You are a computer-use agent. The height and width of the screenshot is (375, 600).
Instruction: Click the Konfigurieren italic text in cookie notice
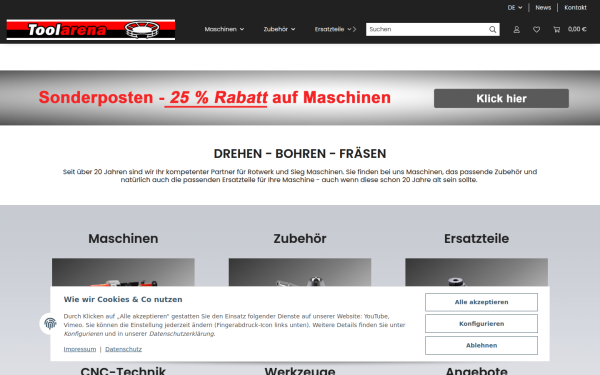coord(83,334)
